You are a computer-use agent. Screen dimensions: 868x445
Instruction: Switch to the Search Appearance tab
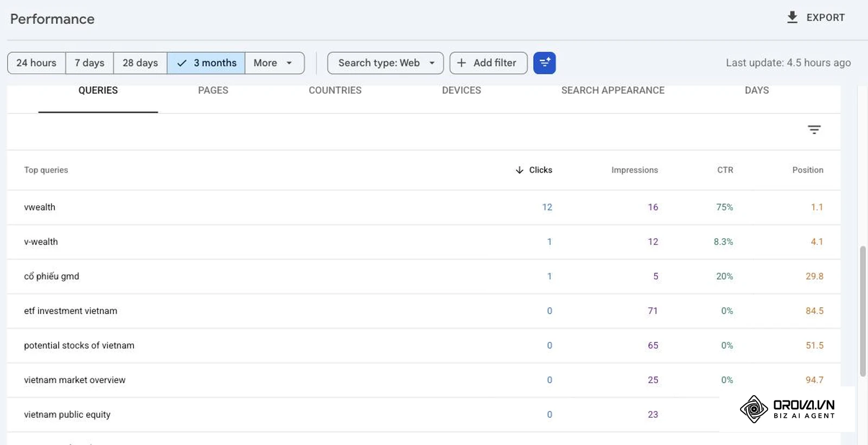click(x=613, y=91)
